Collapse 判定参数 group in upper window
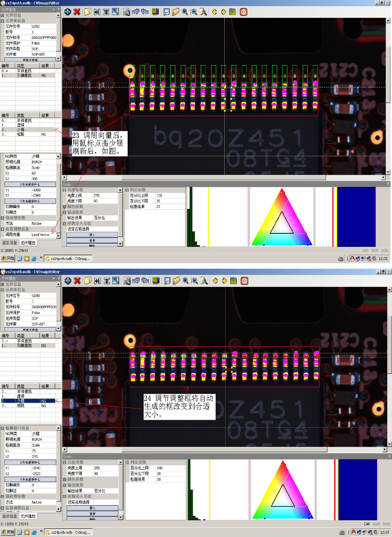This screenshot has width=392, height=537. (x=127, y=190)
